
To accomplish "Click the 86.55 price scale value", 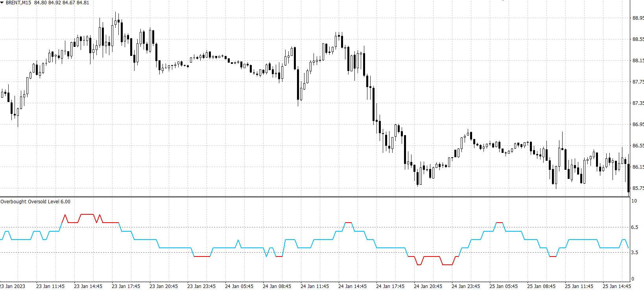I will (637, 146).
